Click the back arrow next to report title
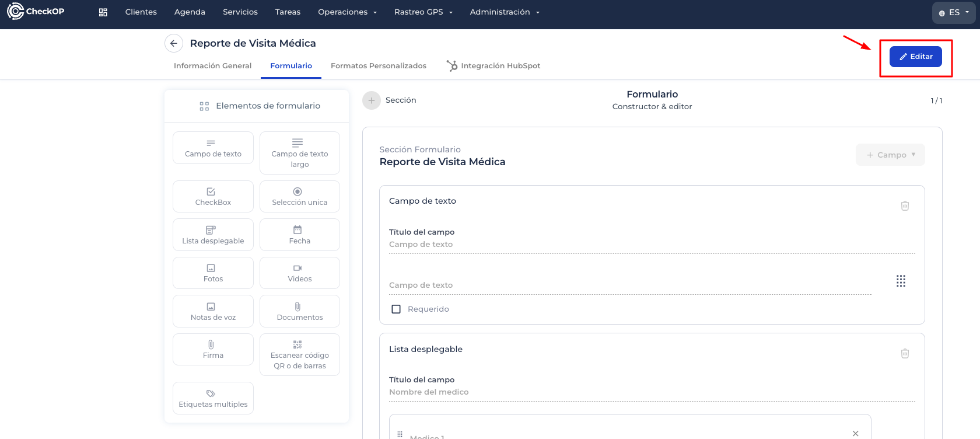The image size is (980, 439). click(173, 43)
